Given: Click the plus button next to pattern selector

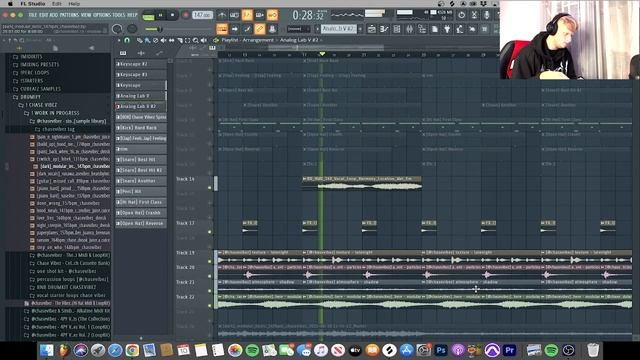Looking at the screenshot, I should [360, 29].
